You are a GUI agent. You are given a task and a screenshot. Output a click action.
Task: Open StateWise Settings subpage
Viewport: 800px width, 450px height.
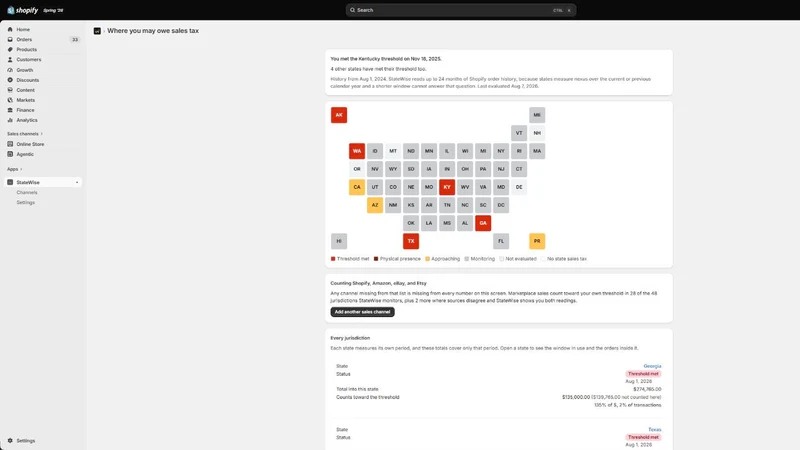(26, 203)
